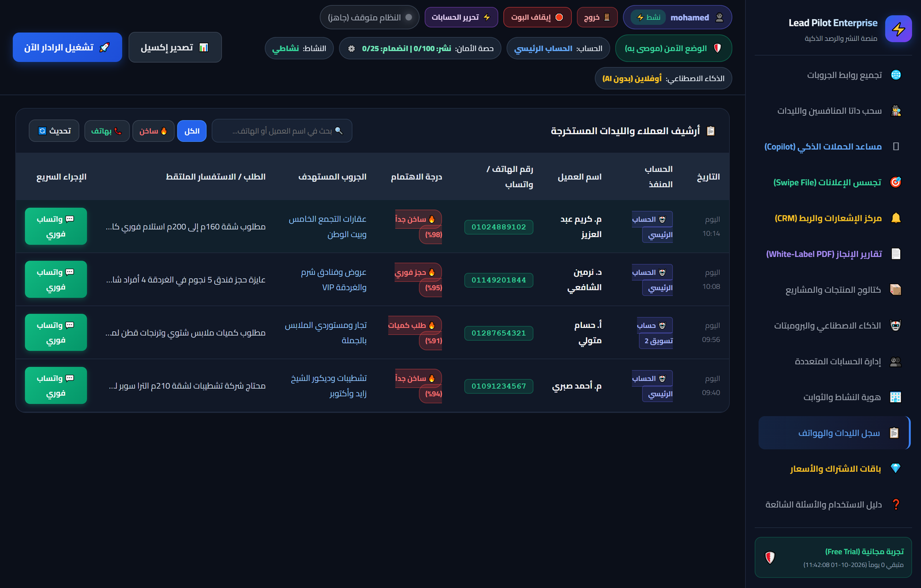Click the Lead Pilot lightning logo icon
The image size is (921, 588).
(x=898, y=29)
